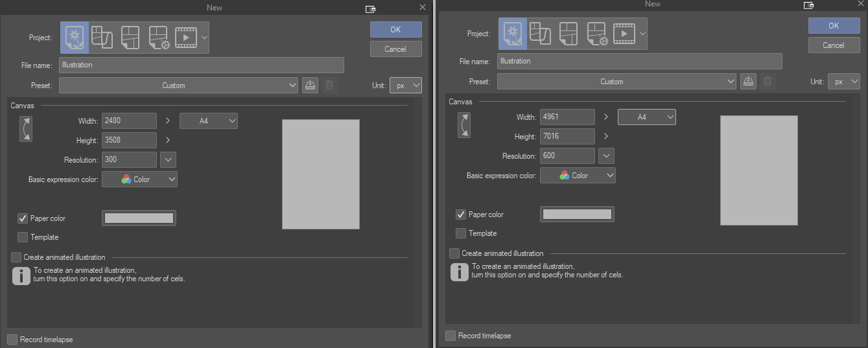Click File name field in right dialog
This screenshot has height=348, width=868.
click(x=640, y=61)
